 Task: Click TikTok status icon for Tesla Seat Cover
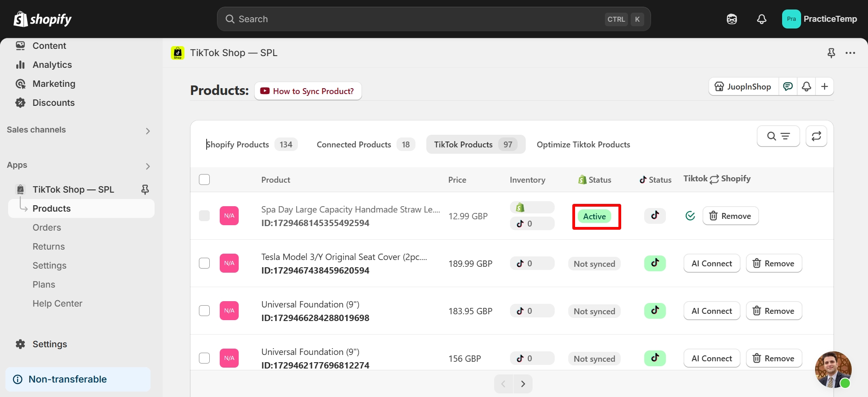655,263
